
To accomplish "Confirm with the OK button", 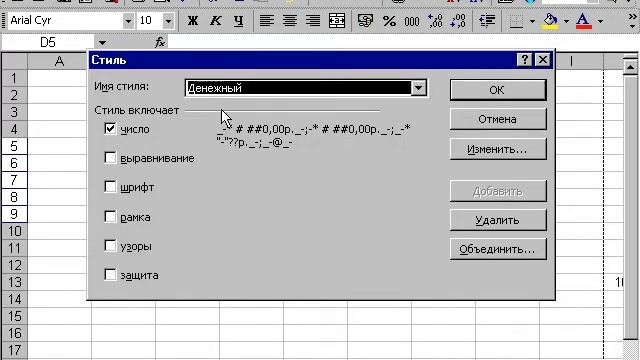I will (498, 90).
